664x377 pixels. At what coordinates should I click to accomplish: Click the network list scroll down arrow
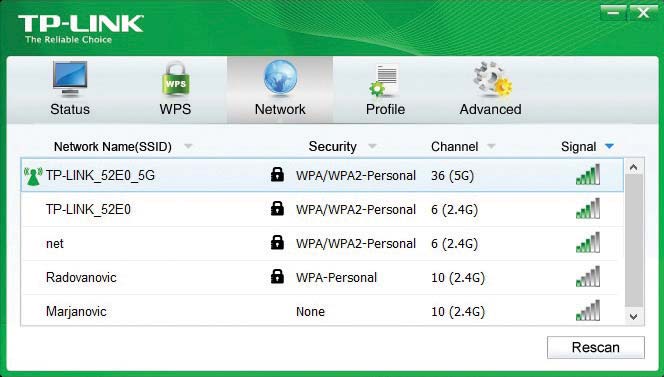coord(634,316)
